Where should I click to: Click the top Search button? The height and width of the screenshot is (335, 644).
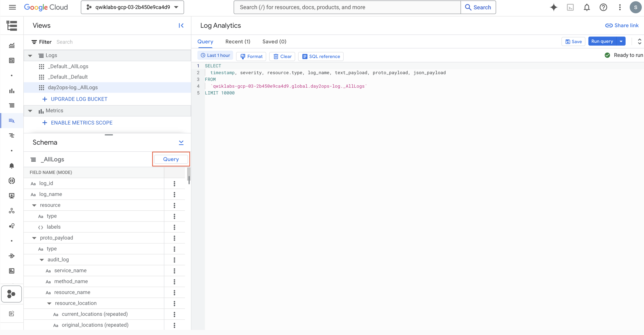click(x=478, y=7)
